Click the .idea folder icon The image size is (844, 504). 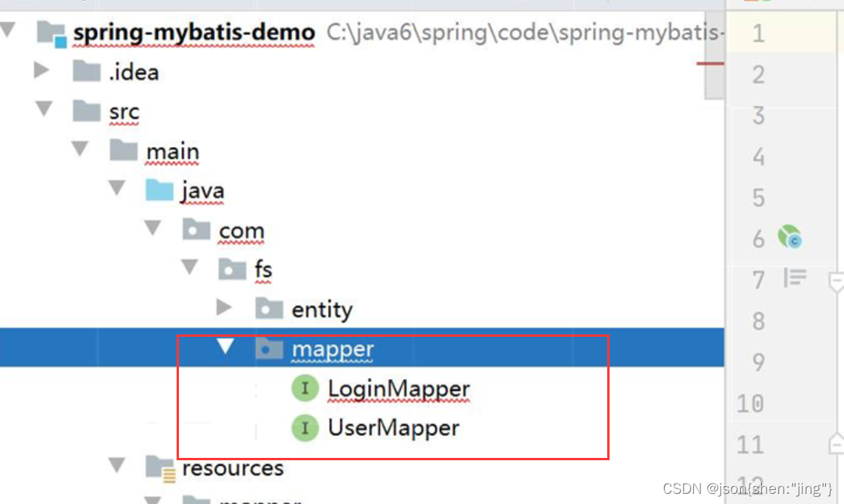87,70
